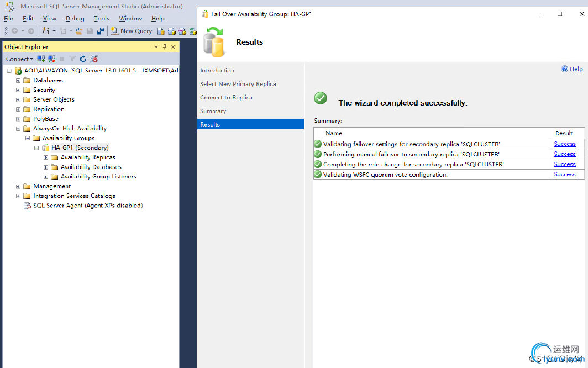Click the Filter funnel icon

click(x=72, y=59)
